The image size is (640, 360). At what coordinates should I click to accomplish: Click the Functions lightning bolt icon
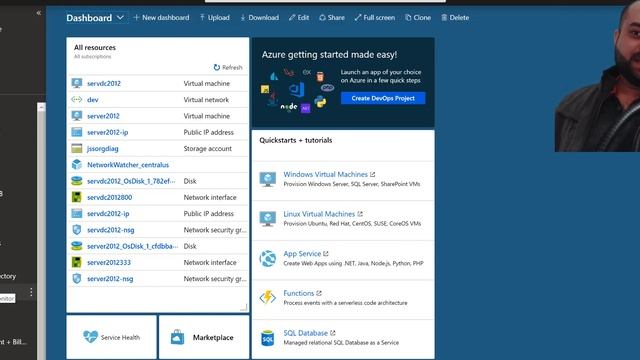pos(268,298)
